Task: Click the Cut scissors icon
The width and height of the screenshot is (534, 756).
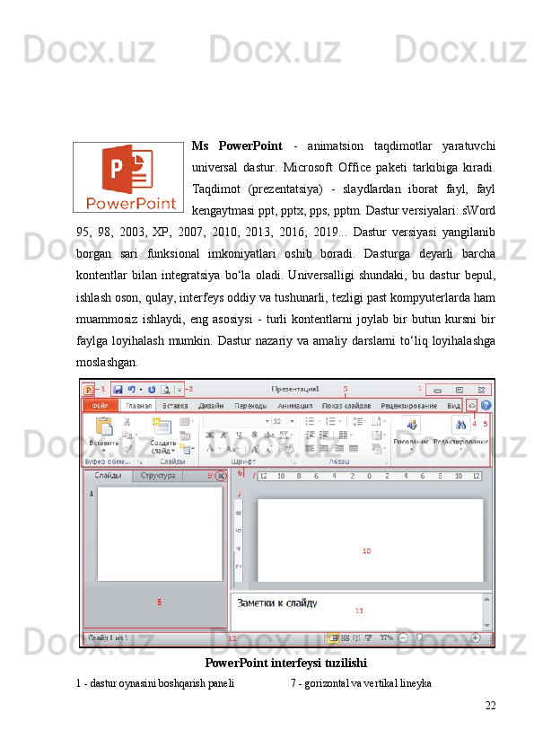Action: click(x=127, y=421)
